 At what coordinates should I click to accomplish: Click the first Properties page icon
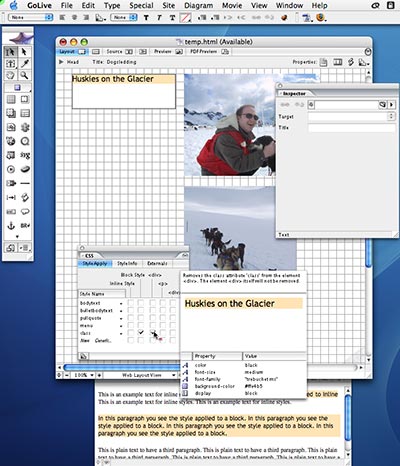324,62
